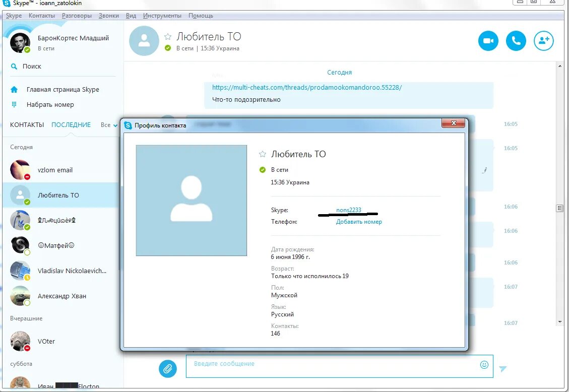Add people to the conversation
Viewport: 569px width, 392px height.
pos(544,41)
